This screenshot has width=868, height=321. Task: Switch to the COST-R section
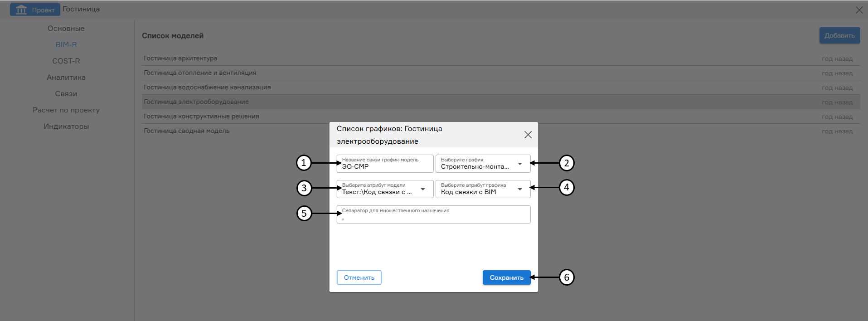[x=66, y=61]
